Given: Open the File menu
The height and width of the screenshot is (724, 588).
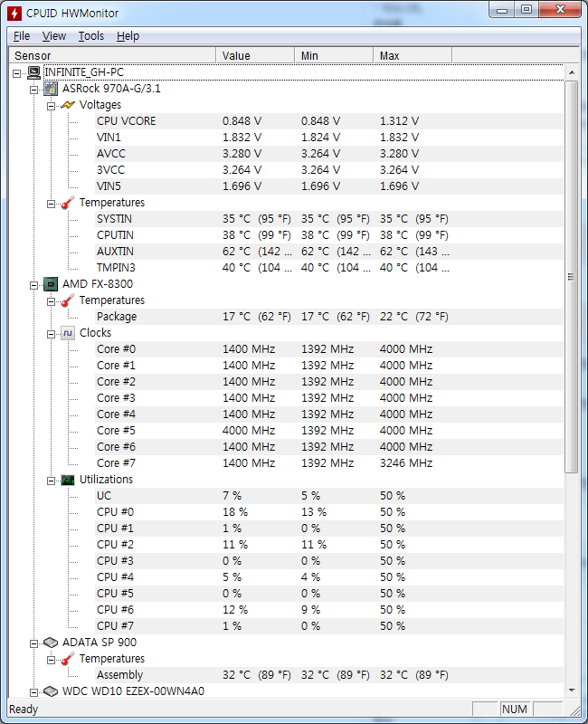Looking at the screenshot, I should pyautogui.click(x=22, y=36).
